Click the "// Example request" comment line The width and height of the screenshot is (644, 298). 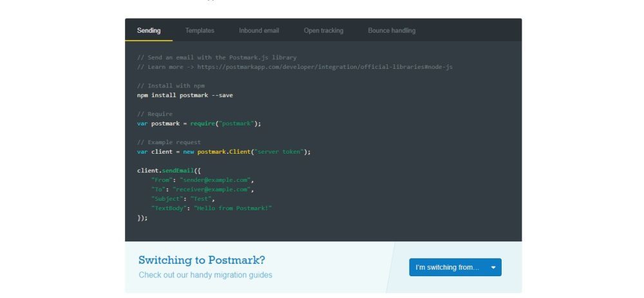tap(169, 142)
